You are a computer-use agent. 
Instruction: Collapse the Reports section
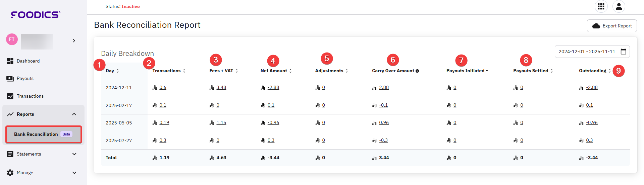[x=74, y=114]
